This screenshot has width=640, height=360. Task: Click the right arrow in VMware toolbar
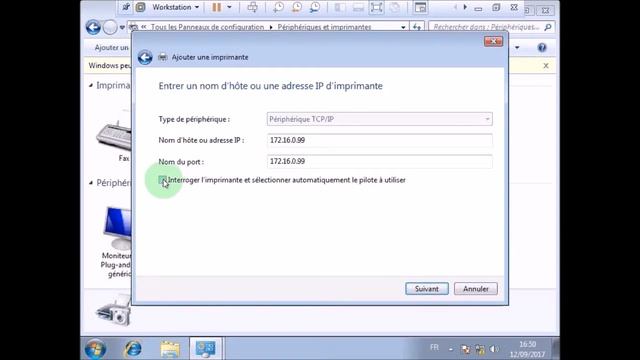[x=465, y=7]
